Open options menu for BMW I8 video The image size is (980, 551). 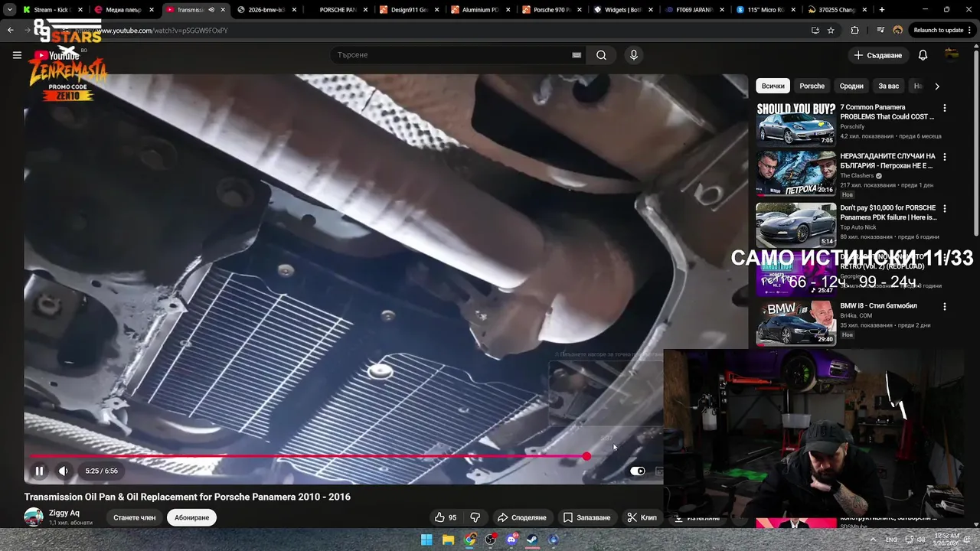[944, 306]
